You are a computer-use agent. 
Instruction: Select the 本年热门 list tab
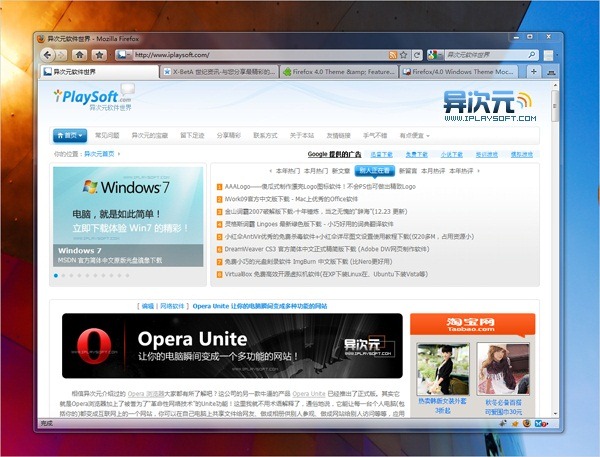[x=288, y=171]
